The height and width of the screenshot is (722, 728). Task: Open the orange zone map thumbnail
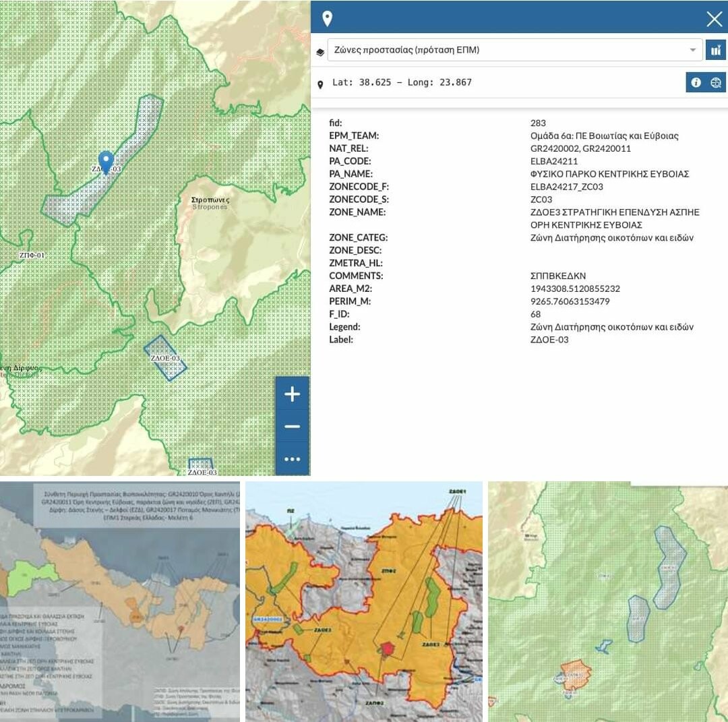[364, 601]
